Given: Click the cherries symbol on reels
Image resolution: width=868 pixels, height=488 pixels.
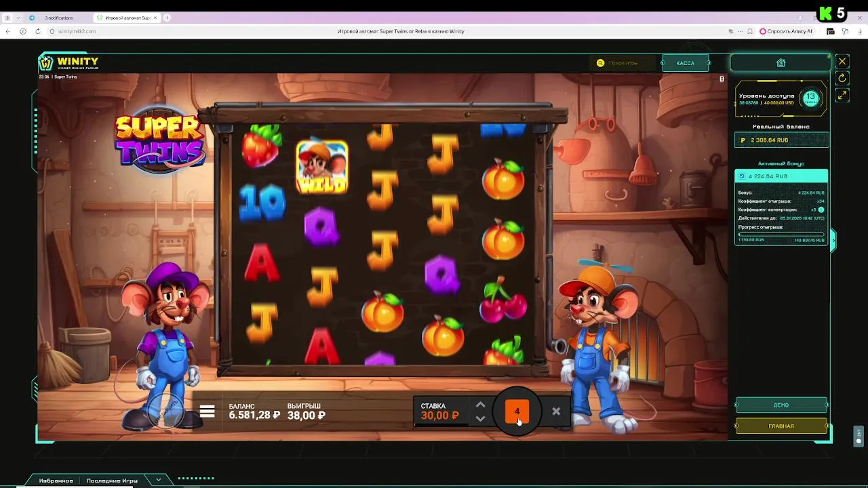Looking at the screenshot, I should [x=502, y=300].
